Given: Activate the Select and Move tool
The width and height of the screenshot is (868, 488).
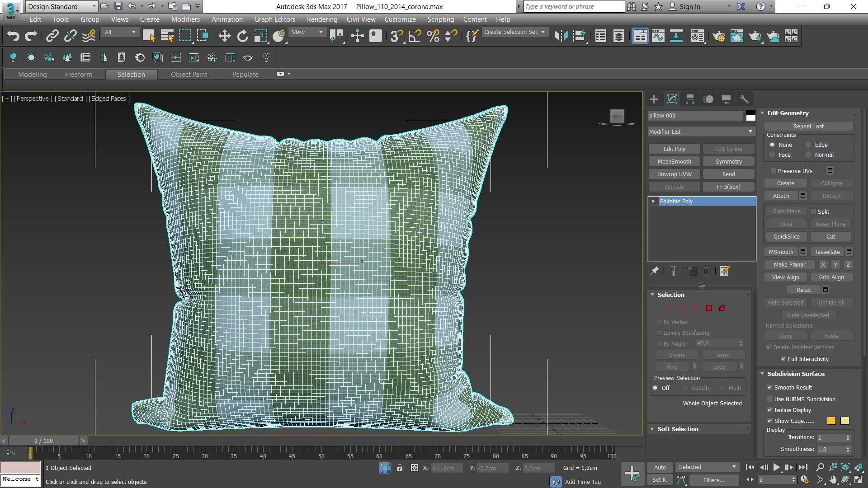Looking at the screenshot, I should tap(225, 36).
